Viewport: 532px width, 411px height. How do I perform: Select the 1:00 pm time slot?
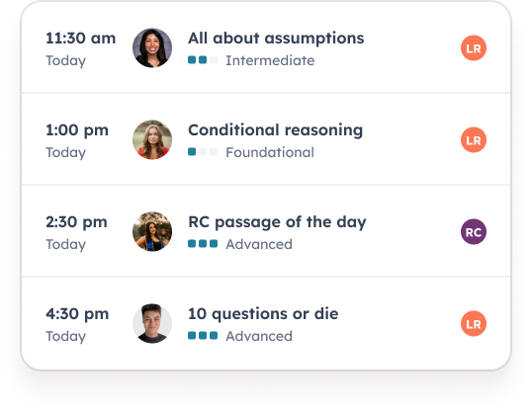[77, 130]
